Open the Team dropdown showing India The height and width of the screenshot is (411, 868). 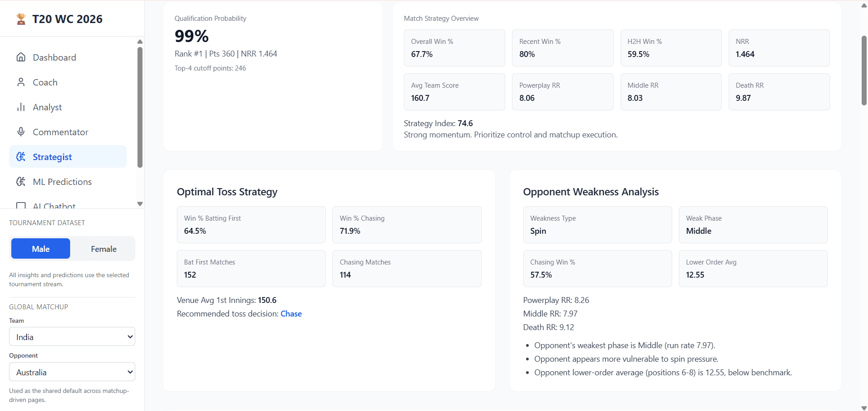click(72, 337)
